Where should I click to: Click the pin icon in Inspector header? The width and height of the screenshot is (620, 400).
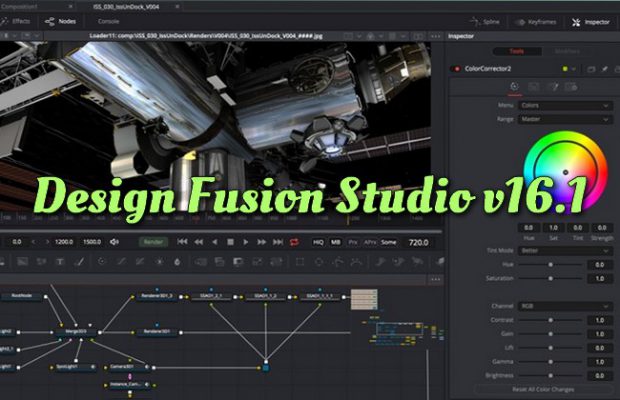tap(605, 69)
